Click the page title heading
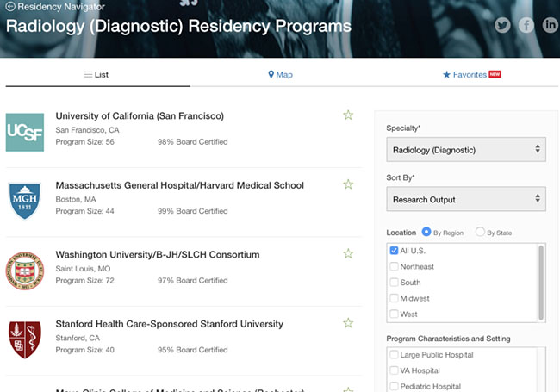Image resolution: width=560 pixels, height=392 pixels. (178, 26)
